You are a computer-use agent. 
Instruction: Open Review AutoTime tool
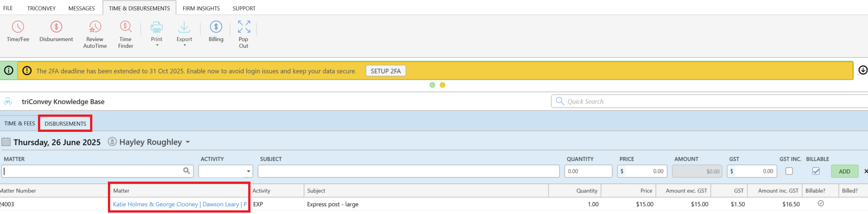pyautogui.click(x=95, y=27)
